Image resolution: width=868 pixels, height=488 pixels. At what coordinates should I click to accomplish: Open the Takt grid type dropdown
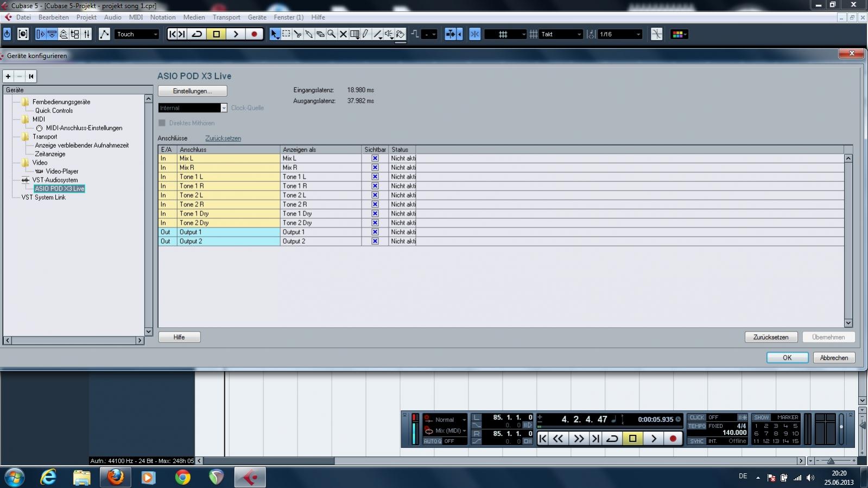pyautogui.click(x=561, y=34)
